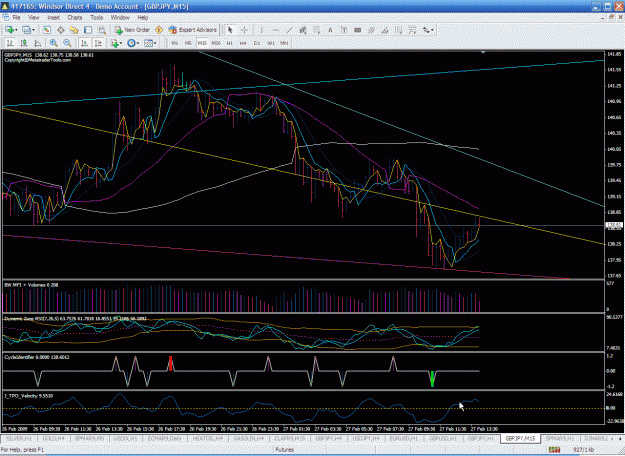Switch to the EURUSD,H1 chart tab
This screenshot has width=625, height=456.
pyautogui.click(x=403, y=438)
